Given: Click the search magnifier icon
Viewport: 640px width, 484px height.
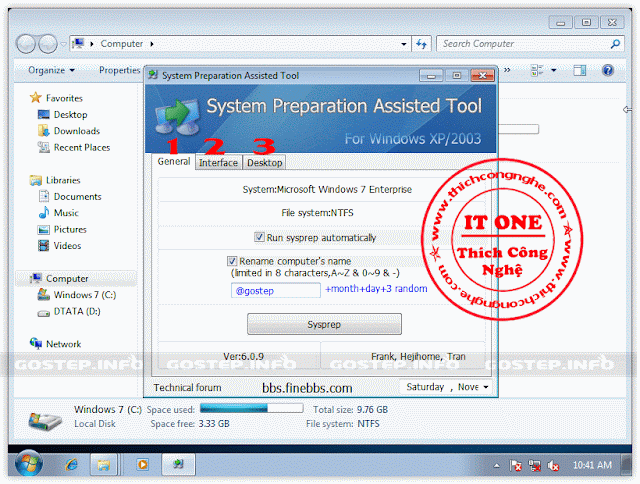Looking at the screenshot, I should (x=615, y=44).
